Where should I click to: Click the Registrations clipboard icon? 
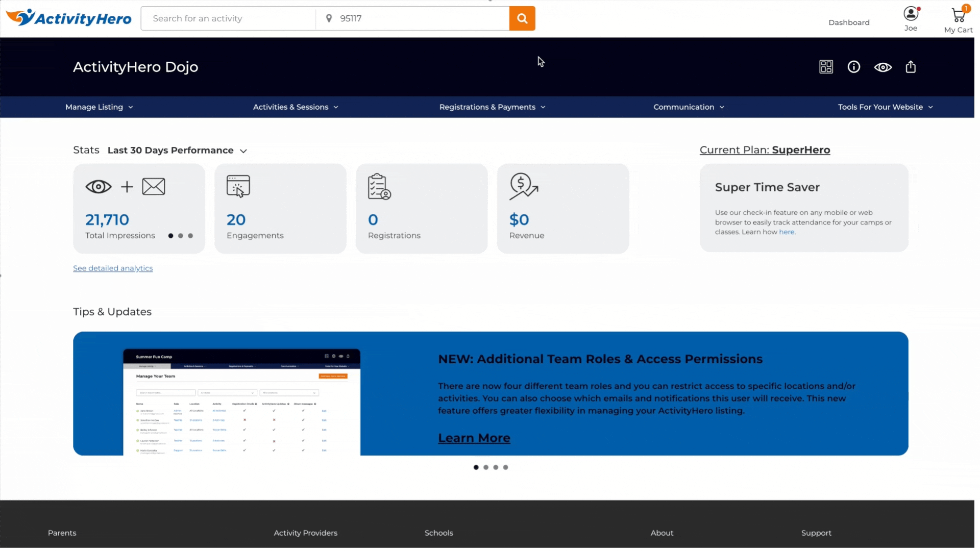point(379,187)
